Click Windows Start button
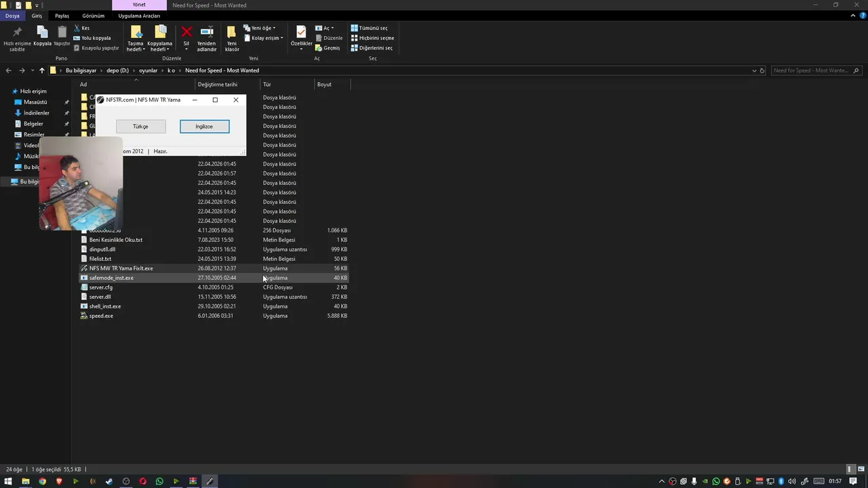 (8, 481)
